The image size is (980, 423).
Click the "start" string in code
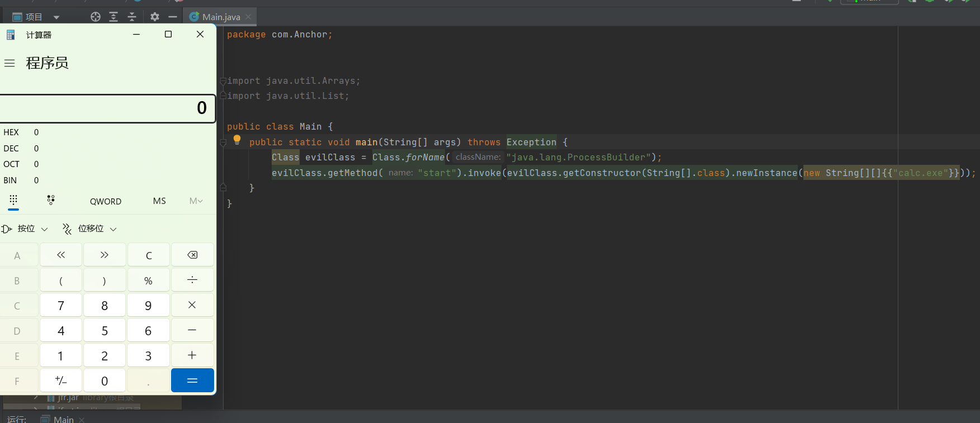[437, 173]
